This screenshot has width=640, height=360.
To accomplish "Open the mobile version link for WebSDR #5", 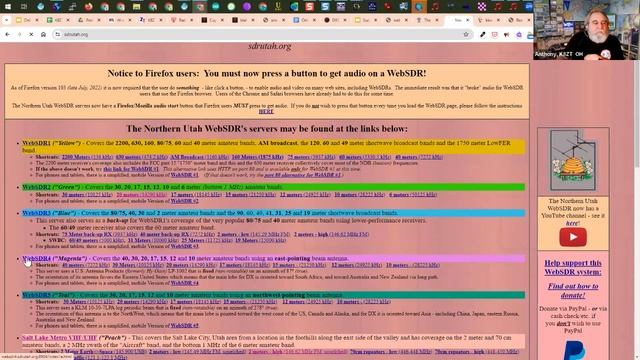I will tap(184, 326).
